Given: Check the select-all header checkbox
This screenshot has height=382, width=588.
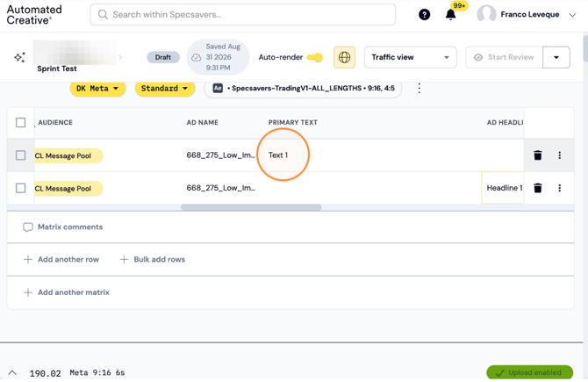Looking at the screenshot, I should pos(21,122).
